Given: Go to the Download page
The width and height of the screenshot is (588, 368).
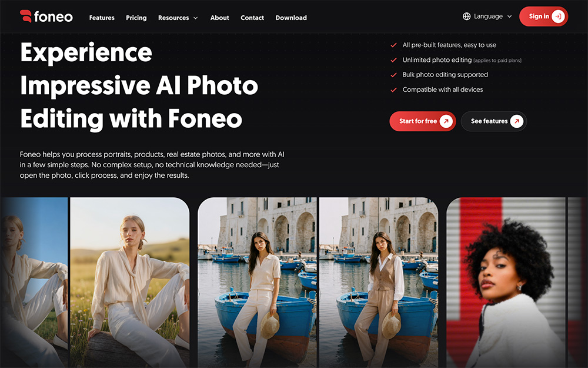Looking at the screenshot, I should [x=291, y=18].
